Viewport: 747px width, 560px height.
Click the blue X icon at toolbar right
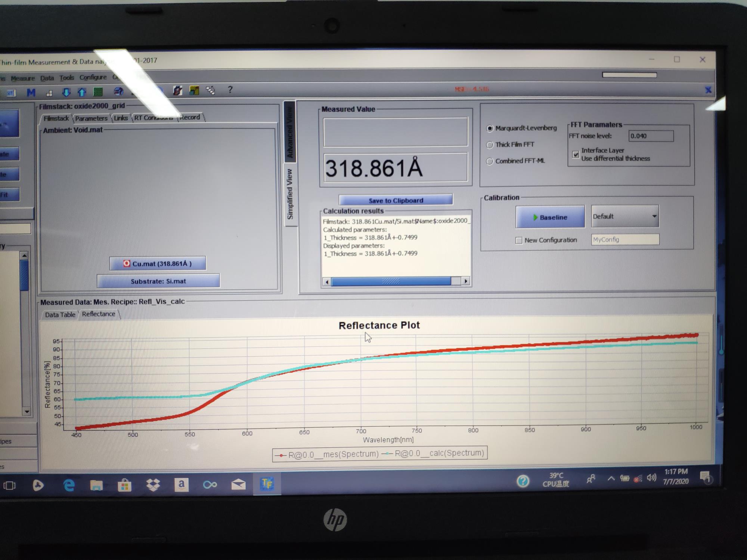[708, 90]
